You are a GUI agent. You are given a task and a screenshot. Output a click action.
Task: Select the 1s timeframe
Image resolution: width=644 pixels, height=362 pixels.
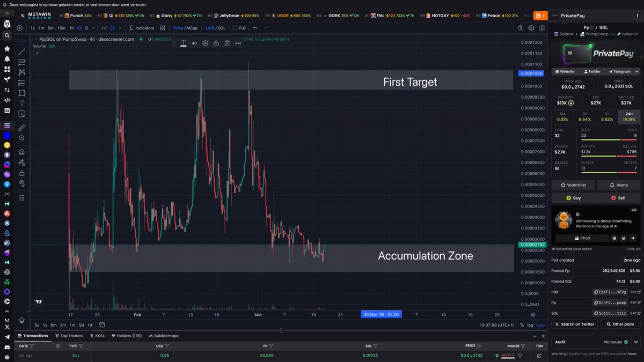(33, 28)
